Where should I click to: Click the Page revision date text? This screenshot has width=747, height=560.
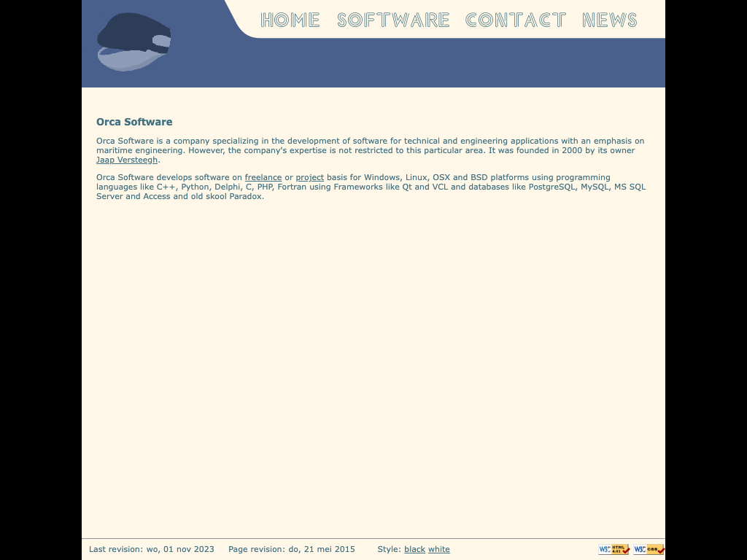(291, 549)
